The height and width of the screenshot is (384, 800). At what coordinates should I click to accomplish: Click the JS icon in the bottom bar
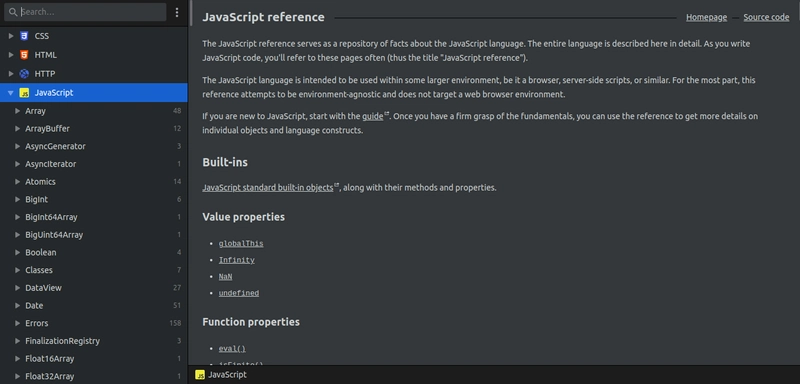click(201, 375)
